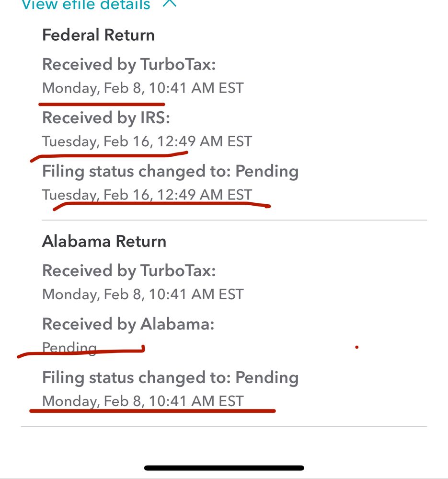Select the Federal Return heading
This screenshot has height=479, width=448.
click(98, 35)
